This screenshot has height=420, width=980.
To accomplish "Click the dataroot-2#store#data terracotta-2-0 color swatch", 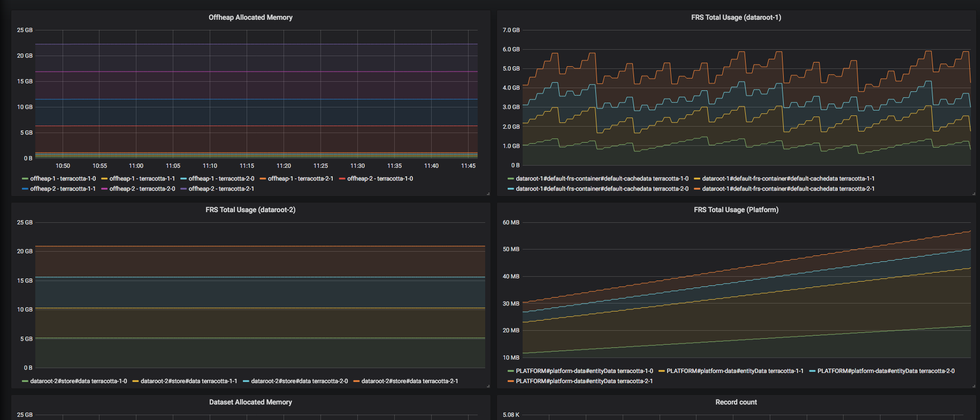I will coord(246,381).
